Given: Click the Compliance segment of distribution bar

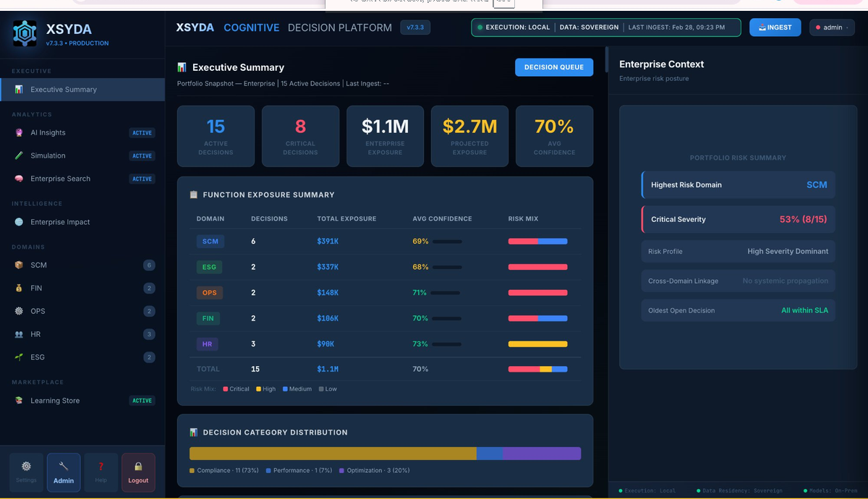Looking at the screenshot, I should 333,453.
